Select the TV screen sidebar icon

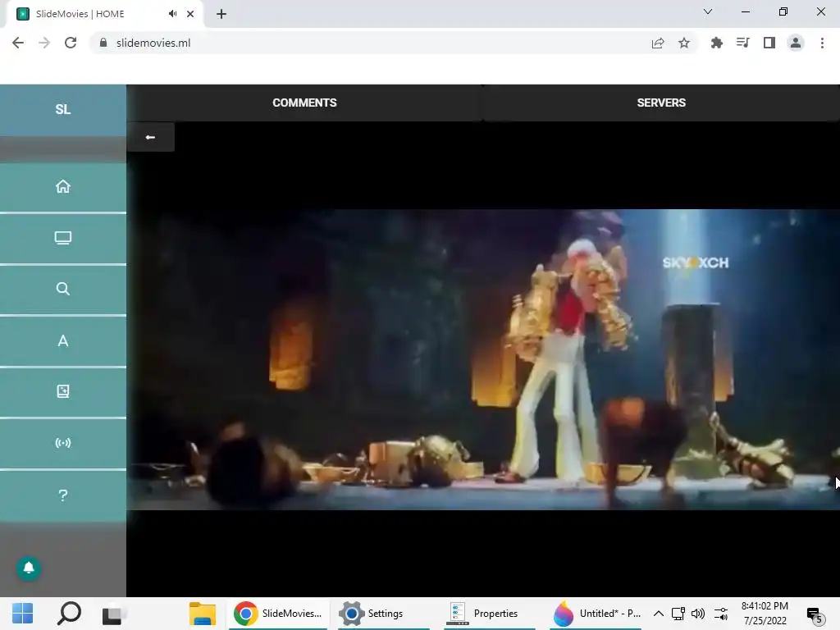coord(62,238)
